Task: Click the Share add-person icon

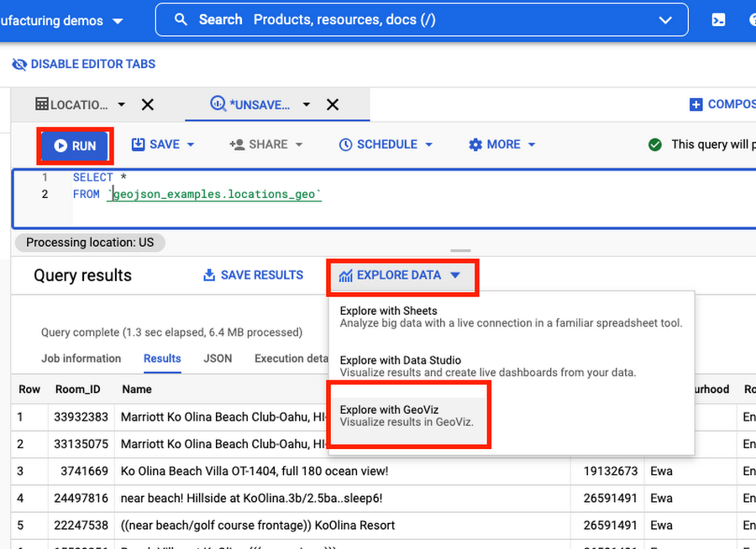Action: point(237,144)
